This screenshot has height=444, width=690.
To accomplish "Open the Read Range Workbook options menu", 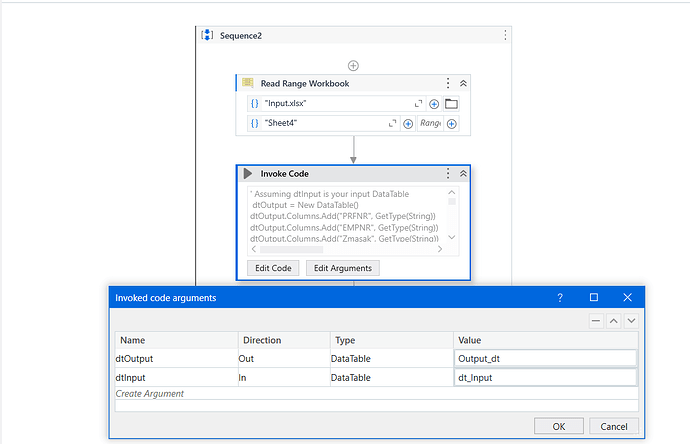I will click(448, 83).
